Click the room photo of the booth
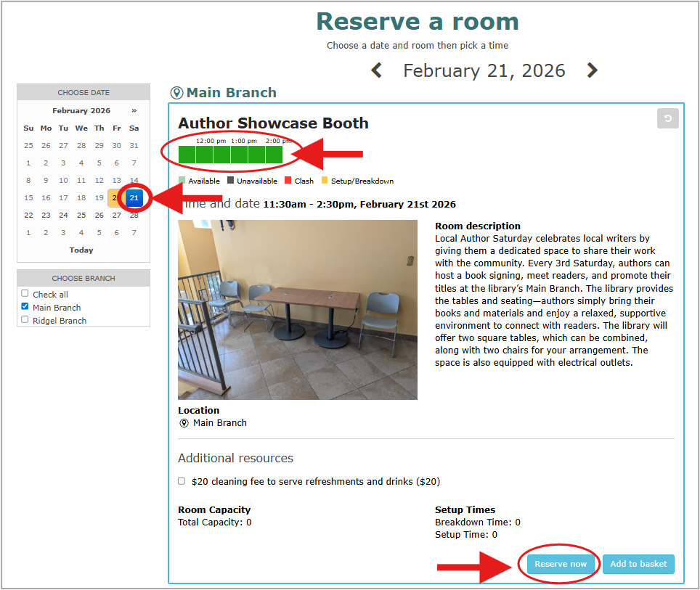The image size is (700, 590). click(x=298, y=310)
